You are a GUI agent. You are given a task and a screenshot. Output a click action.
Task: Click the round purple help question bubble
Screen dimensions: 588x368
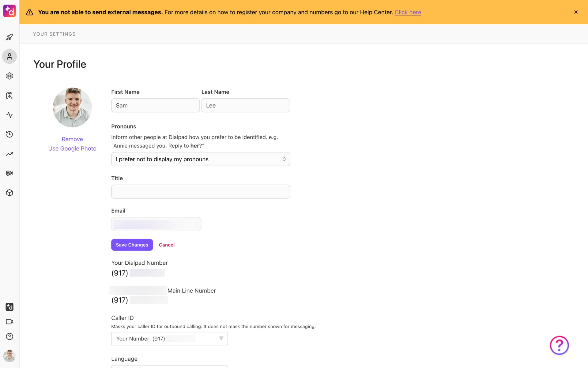pyautogui.click(x=559, y=345)
